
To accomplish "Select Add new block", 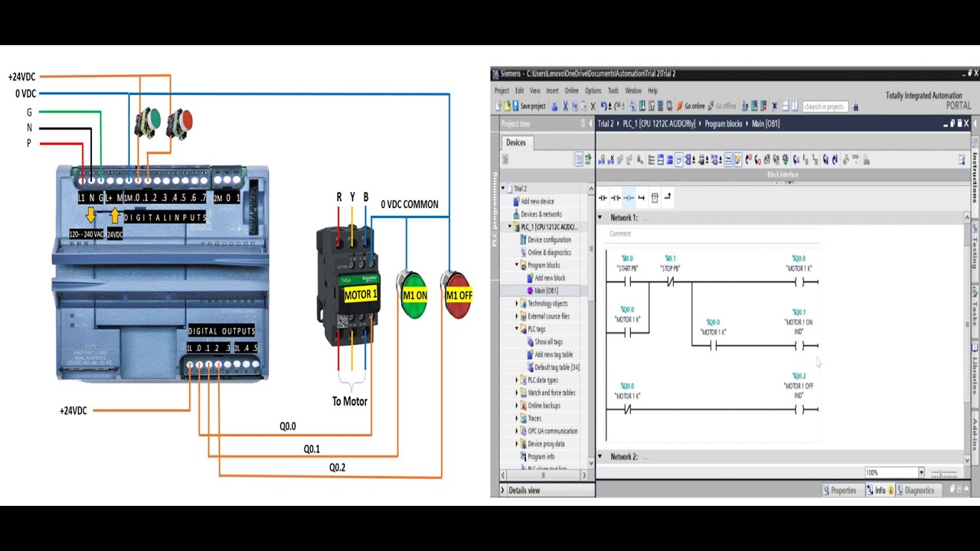I will tap(550, 278).
